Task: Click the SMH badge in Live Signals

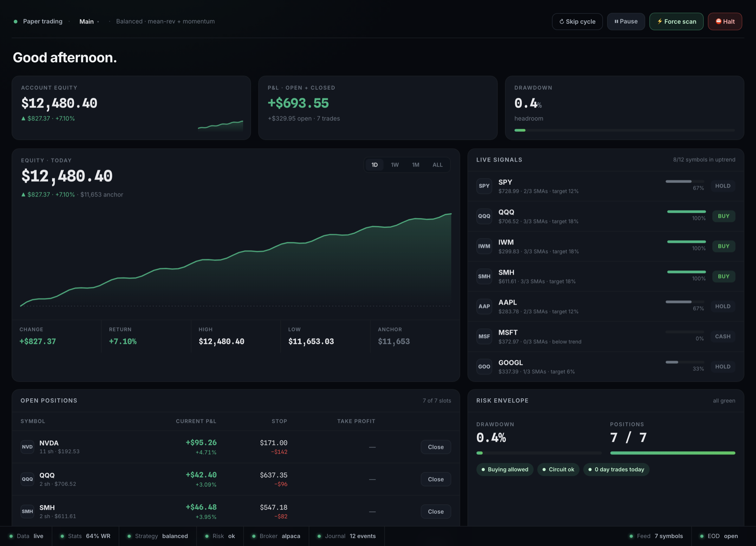Action: [x=484, y=276]
